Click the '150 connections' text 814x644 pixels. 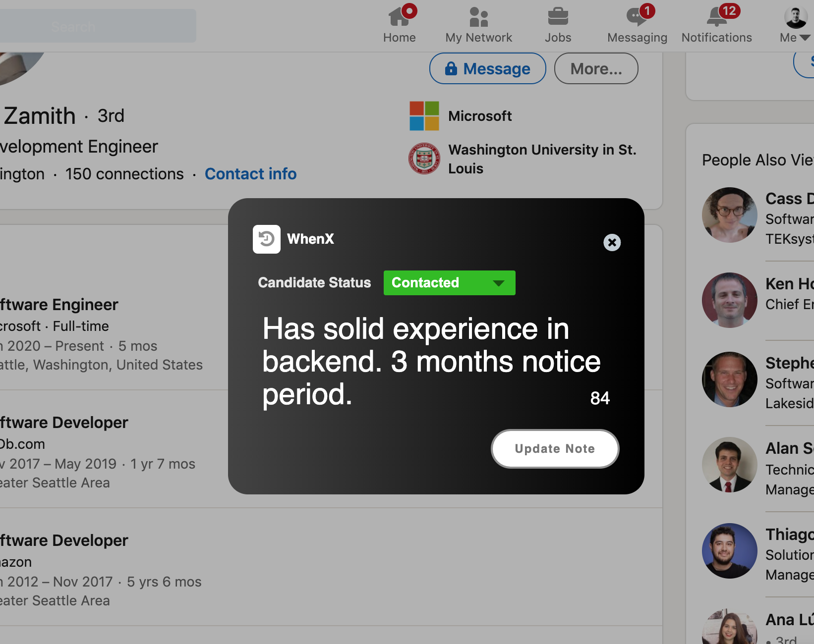[x=124, y=174]
